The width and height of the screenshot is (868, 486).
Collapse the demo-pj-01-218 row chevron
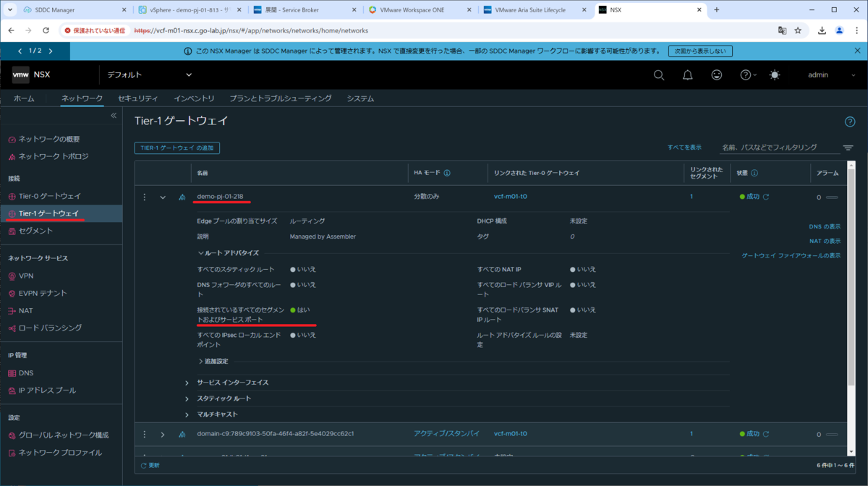click(x=163, y=197)
